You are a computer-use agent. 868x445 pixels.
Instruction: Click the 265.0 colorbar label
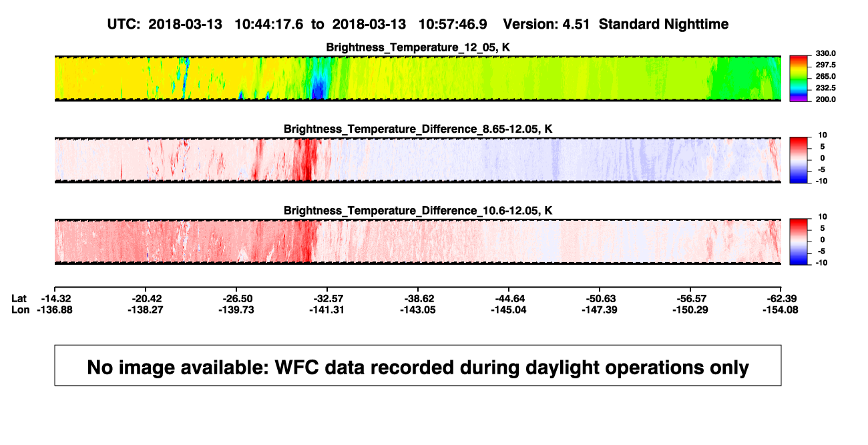pyautogui.click(x=825, y=77)
